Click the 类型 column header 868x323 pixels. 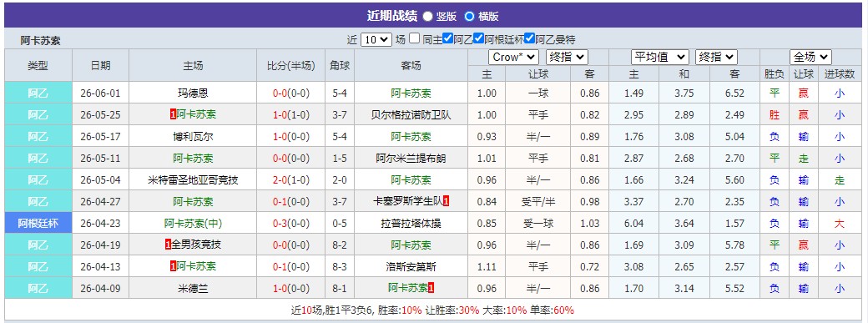click(38, 65)
